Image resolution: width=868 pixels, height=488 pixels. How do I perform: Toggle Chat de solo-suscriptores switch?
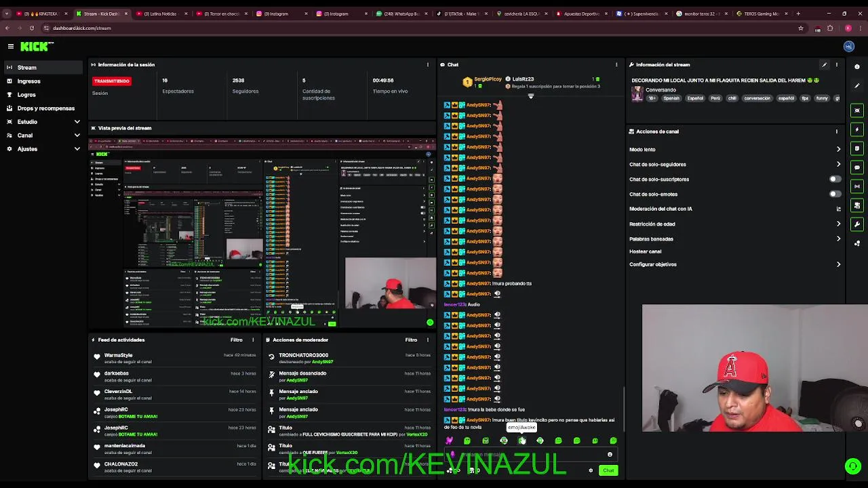835,179
